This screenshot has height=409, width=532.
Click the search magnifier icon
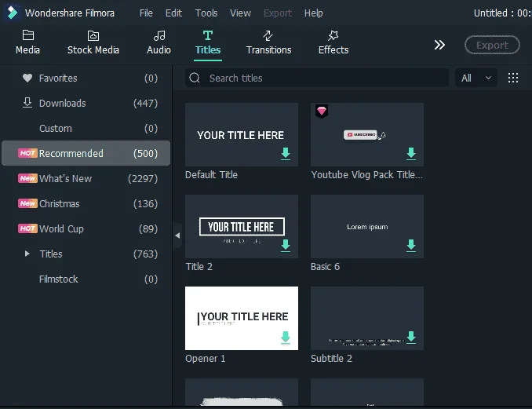pos(195,78)
